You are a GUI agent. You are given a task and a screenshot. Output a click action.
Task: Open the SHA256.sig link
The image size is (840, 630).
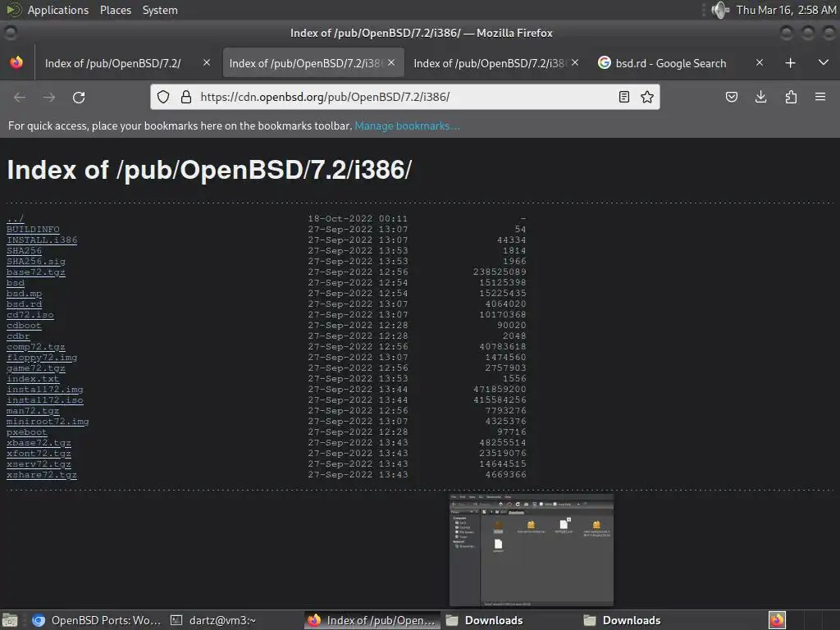[36, 262]
